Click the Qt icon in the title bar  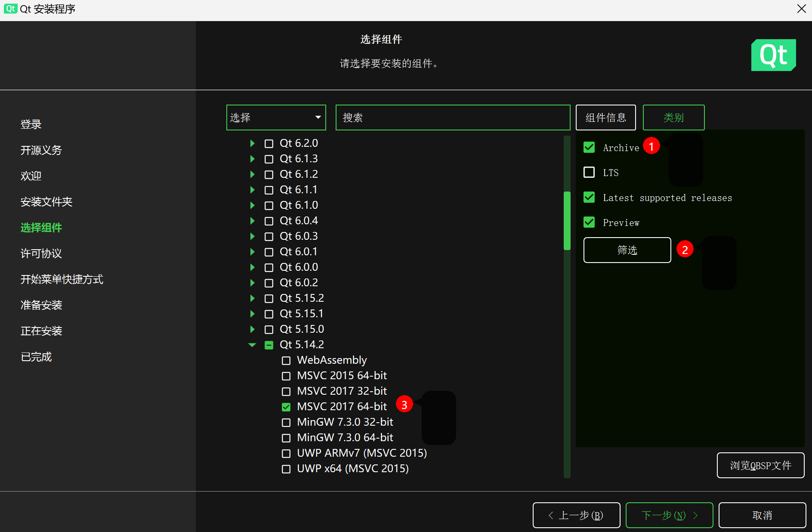10,9
